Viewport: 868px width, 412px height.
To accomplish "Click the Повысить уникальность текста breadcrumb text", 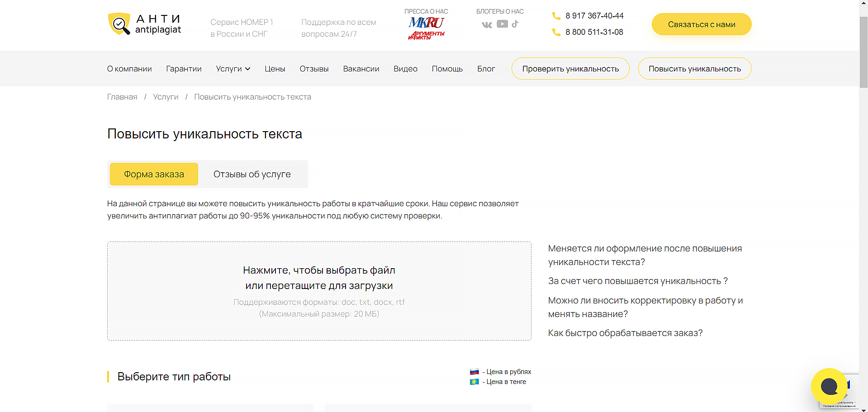I will point(252,97).
